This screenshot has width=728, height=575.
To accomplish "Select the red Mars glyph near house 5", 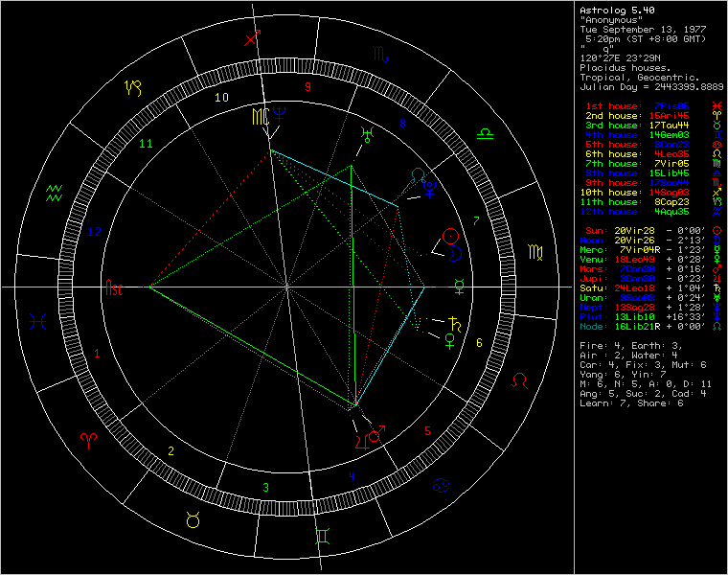I will pos(377,434).
